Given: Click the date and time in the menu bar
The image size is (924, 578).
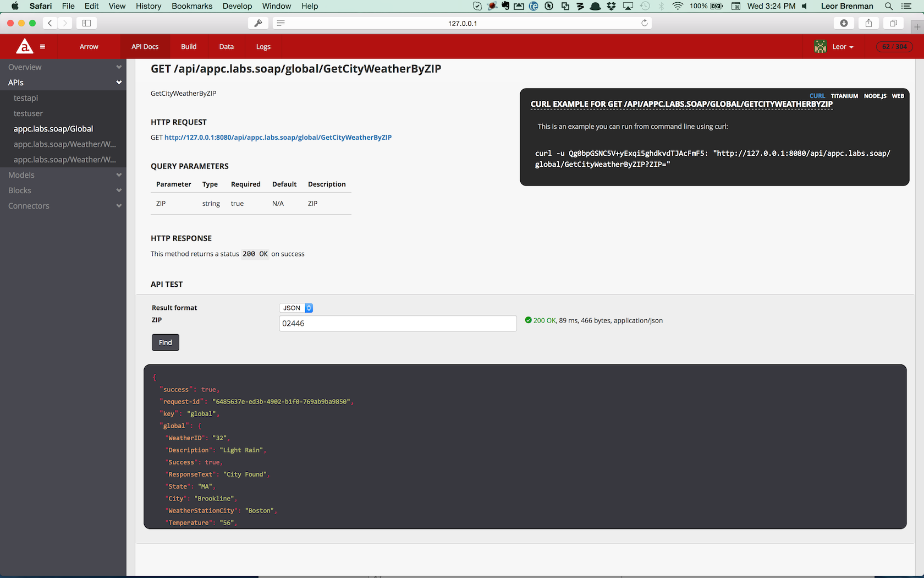Looking at the screenshot, I should 771,6.
